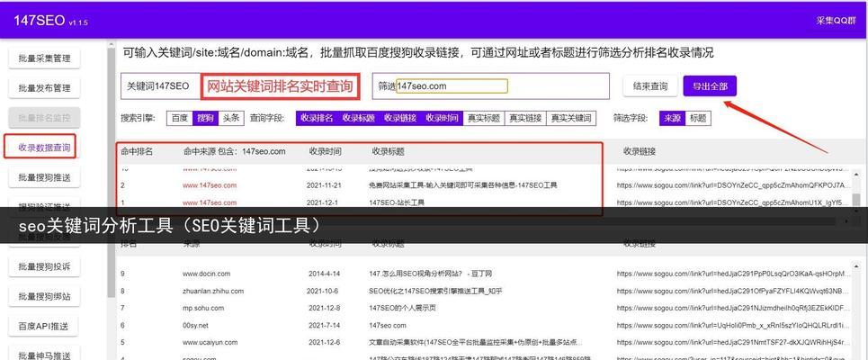Click date 2021-12-1 cell

tap(322, 202)
